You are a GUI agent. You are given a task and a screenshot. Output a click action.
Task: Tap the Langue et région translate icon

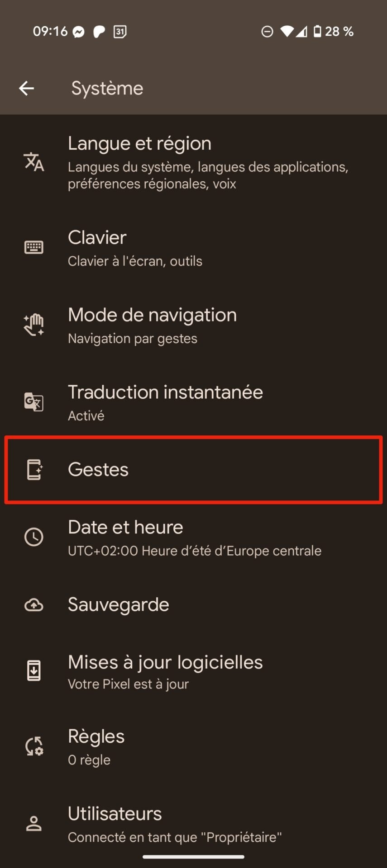coord(34,162)
